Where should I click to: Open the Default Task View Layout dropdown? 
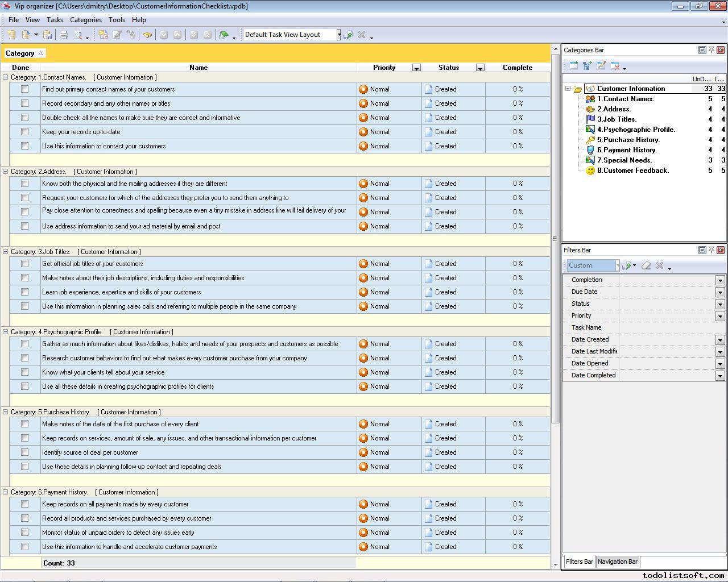pyautogui.click(x=338, y=35)
